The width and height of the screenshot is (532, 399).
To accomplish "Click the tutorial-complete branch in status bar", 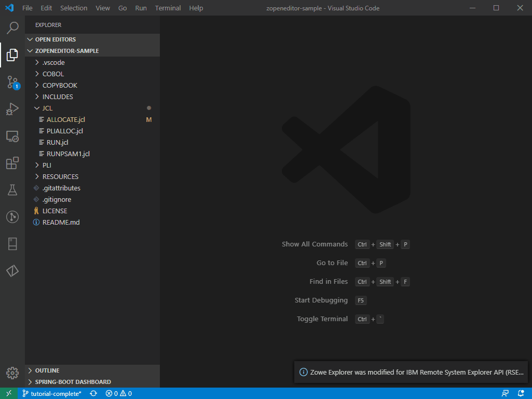I will point(52,394).
